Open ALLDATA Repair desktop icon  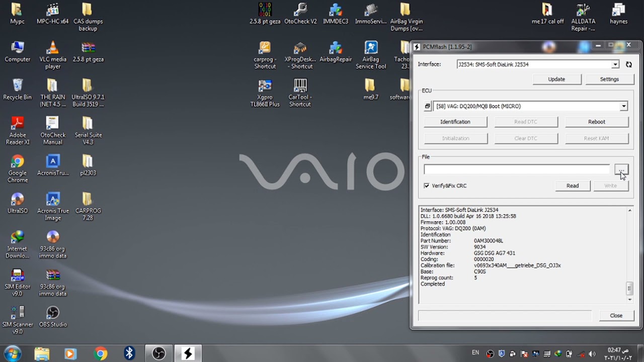pyautogui.click(x=583, y=17)
